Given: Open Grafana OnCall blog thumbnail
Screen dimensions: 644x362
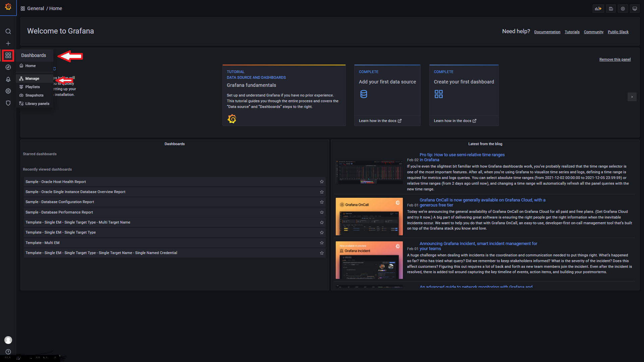Looking at the screenshot, I should [369, 217].
